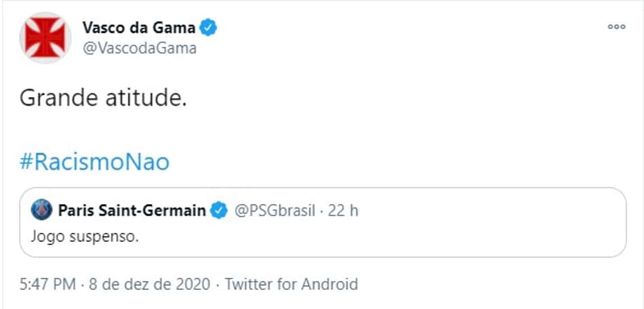
Task: Click the word atitude in the tweet
Action: (145, 100)
